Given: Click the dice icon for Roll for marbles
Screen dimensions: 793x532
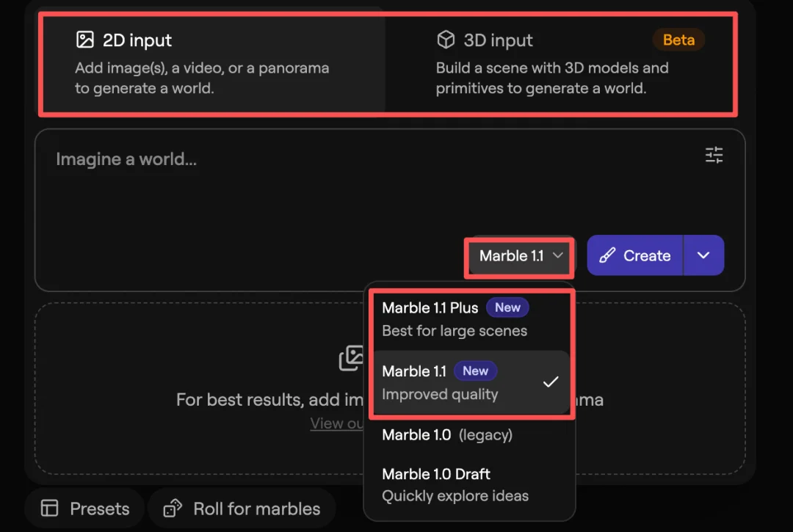Looking at the screenshot, I should pyautogui.click(x=173, y=509).
